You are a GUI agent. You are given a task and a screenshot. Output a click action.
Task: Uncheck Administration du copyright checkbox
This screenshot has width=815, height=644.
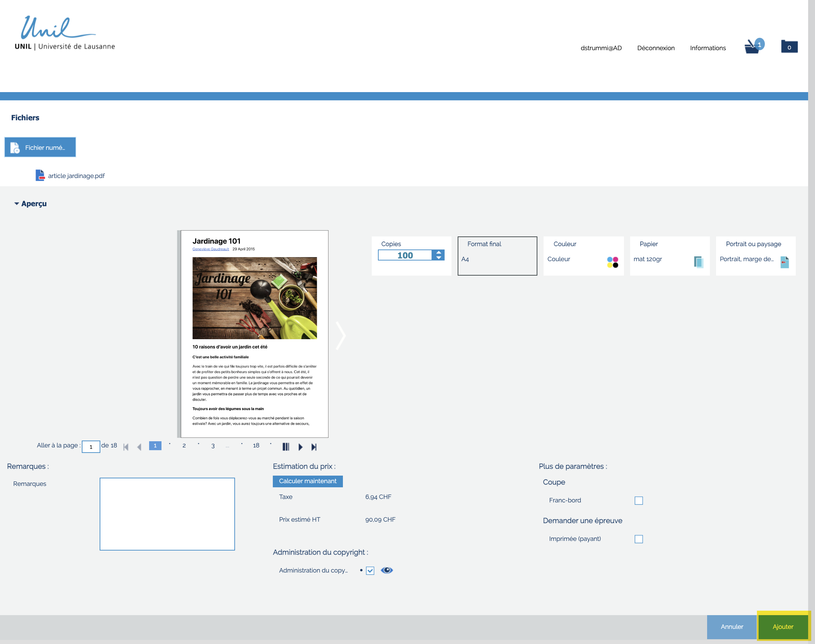(x=370, y=570)
